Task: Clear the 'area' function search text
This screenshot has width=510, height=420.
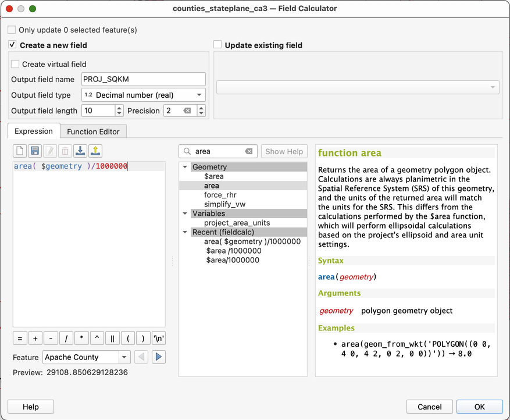Action: [x=249, y=152]
